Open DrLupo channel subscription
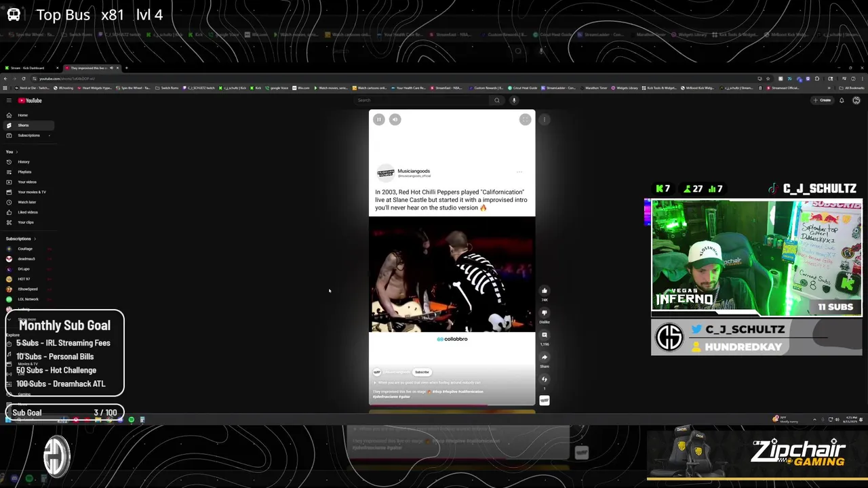 click(x=28, y=269)
